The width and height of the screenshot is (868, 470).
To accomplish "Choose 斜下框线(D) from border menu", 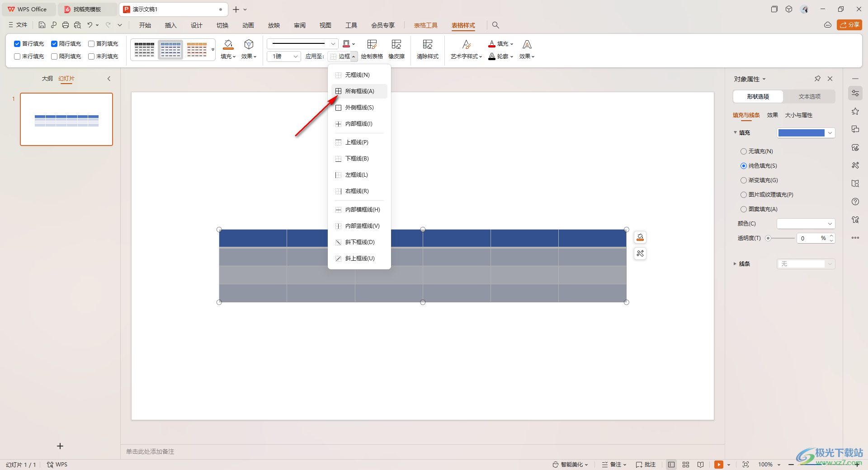I will (359, 242).
